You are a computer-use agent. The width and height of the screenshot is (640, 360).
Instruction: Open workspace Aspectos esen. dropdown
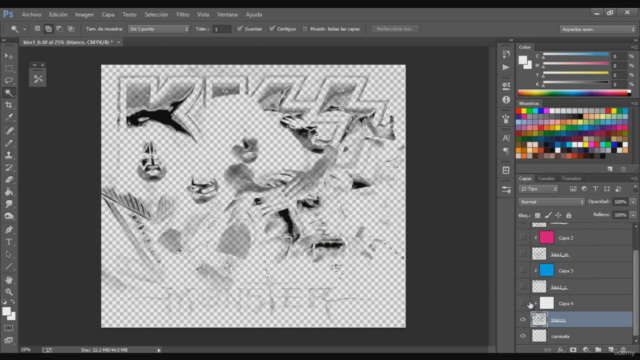[x=598, y=29]
